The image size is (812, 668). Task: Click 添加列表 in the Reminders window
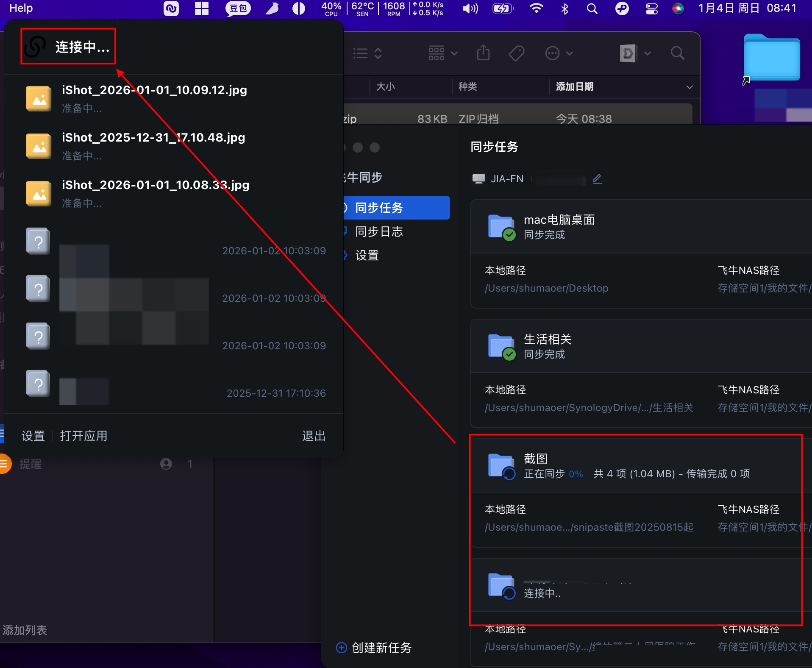25,630
